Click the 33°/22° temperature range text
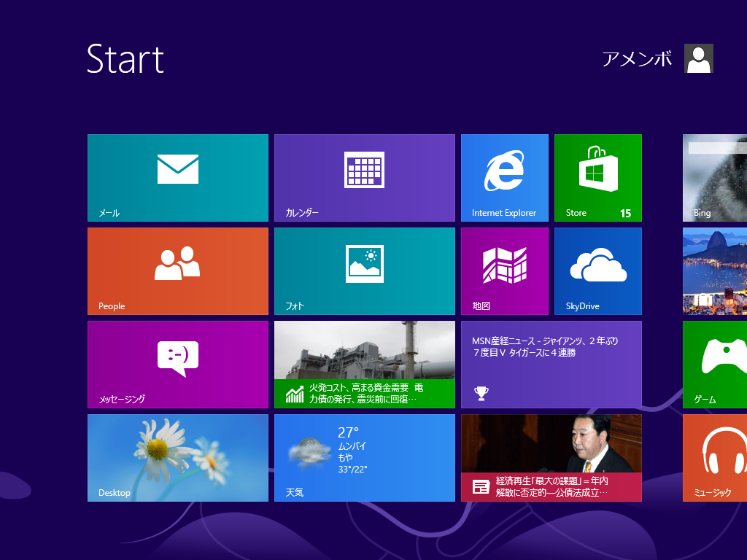 pyautogui.click(x=352, y=470)
